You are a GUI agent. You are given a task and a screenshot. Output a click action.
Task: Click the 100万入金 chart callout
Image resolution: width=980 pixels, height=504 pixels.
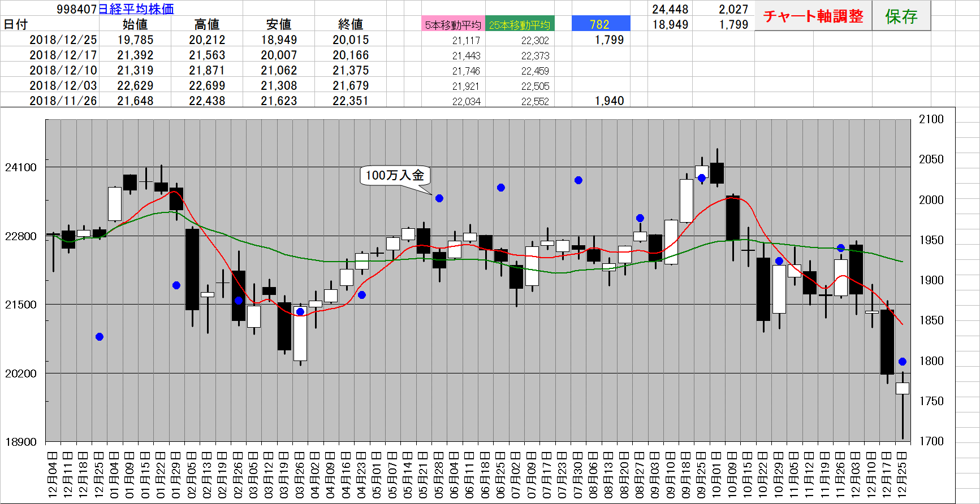[395, 175]
